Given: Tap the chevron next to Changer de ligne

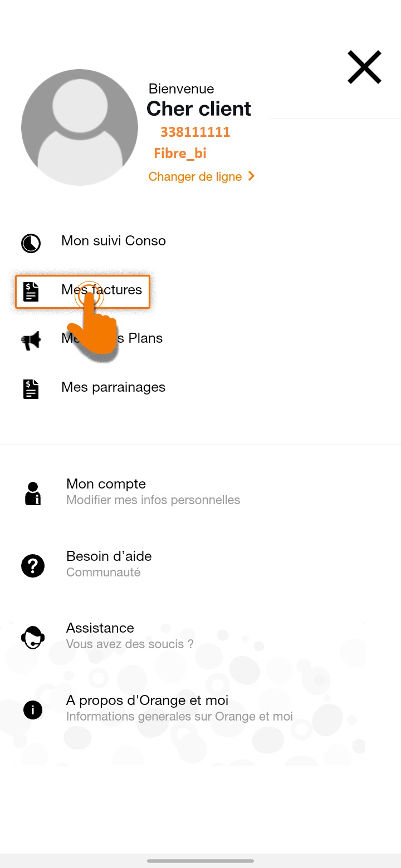Looking at the screenshot, I should point(251,176).
